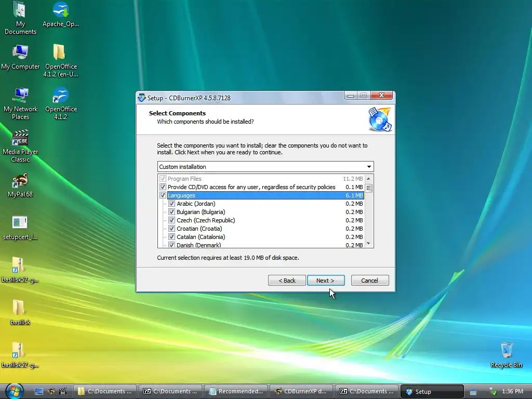Click the Next > button
This screenshot has width=532, height=399.
[326, 280]
